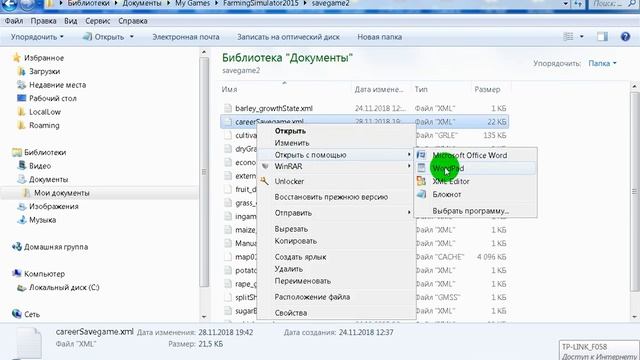Open the Изображения library
This screenshot has height=360, width=640.
53,206
